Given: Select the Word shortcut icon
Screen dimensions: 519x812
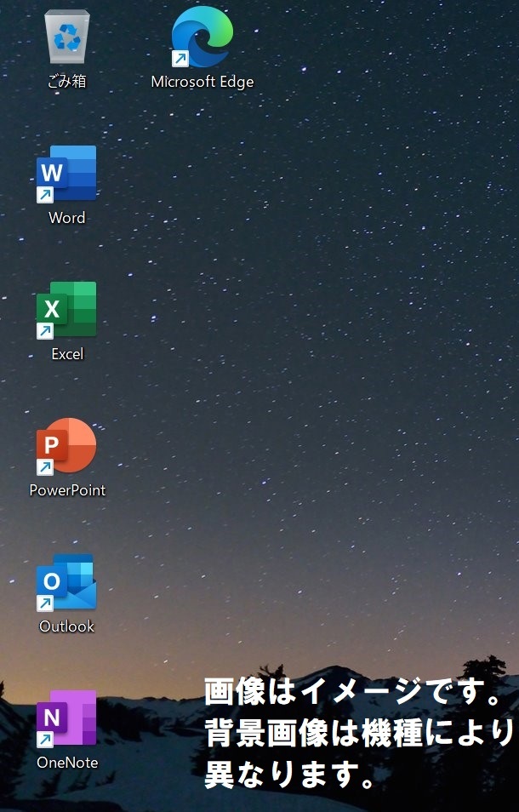Looking at the screenshot, I should (x=66, y=174).
